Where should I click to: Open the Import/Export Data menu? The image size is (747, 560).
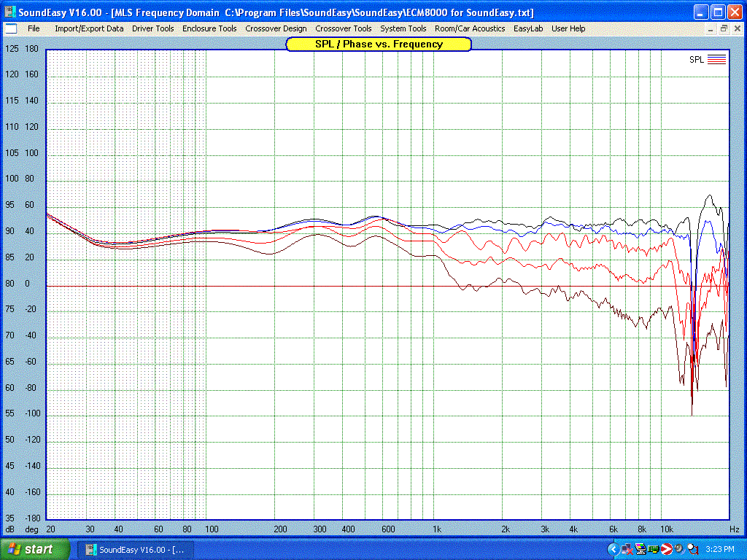pyautogui.click(x=89, y=28)
